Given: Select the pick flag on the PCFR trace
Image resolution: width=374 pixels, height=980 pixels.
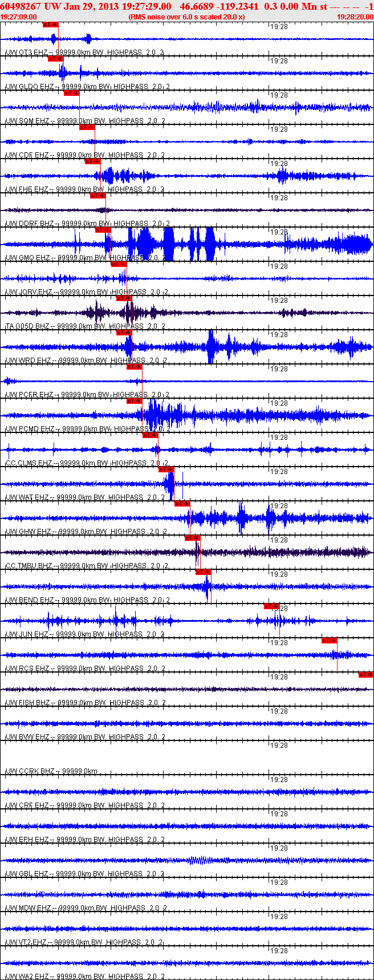Looking at the screenshot, I should (x=134, y=367).
